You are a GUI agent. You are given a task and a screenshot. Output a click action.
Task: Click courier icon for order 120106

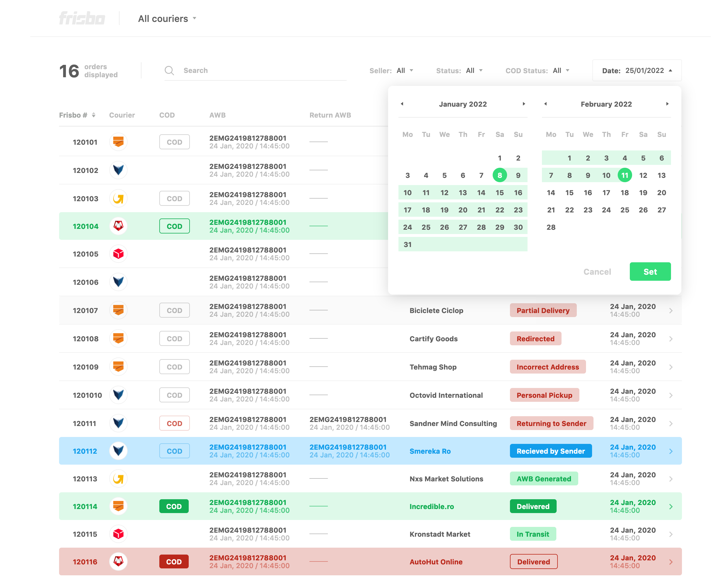[x=118, y=282]
